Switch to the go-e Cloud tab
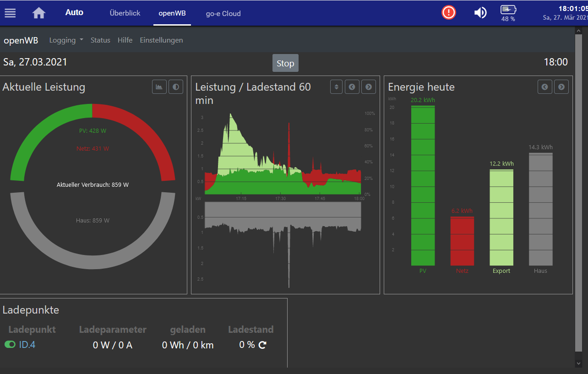 pos(223,13)
